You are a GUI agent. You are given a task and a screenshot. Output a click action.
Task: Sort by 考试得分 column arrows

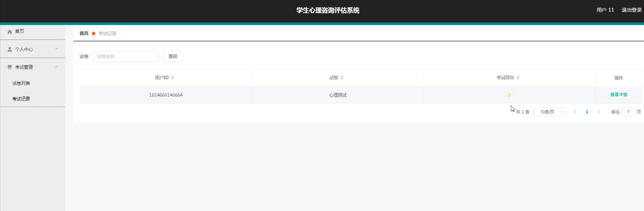tap(518, 78)
